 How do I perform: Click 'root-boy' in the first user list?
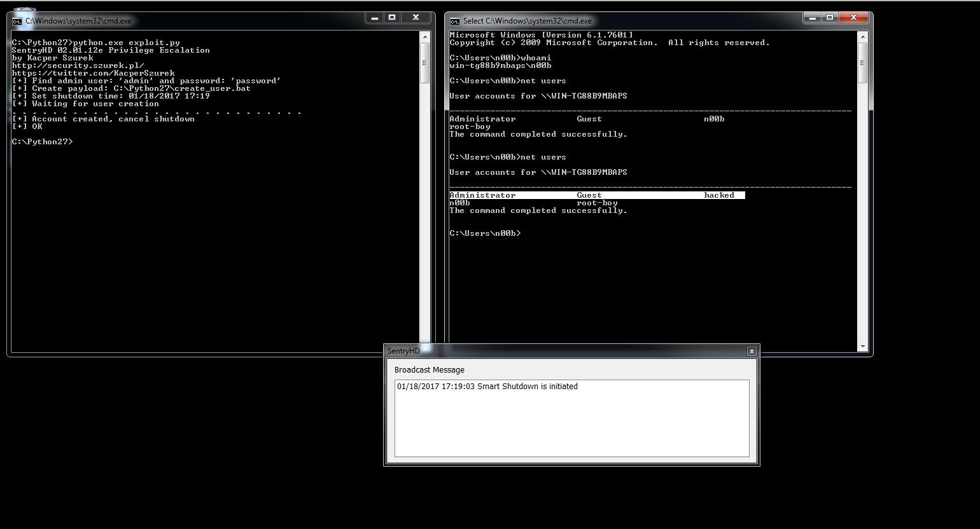click(x=470, y=127)
